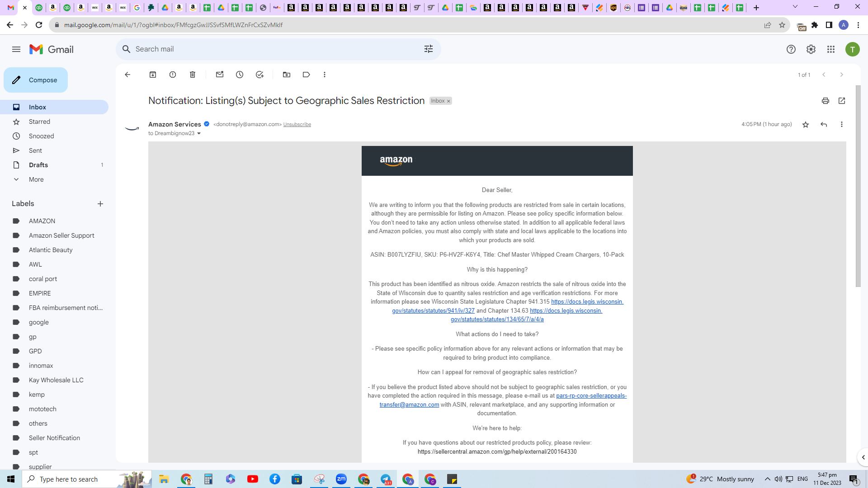Open the Inbox folder
Image resolution: width=868 pixels, height=488 pixels.
pyautogui.click(x=54, y=107)
